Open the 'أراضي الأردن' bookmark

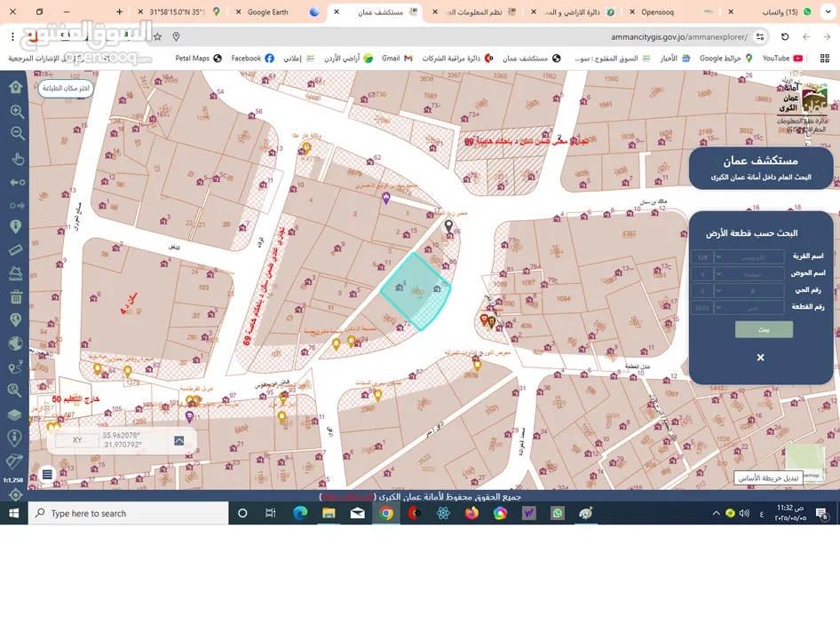point(348,58)
